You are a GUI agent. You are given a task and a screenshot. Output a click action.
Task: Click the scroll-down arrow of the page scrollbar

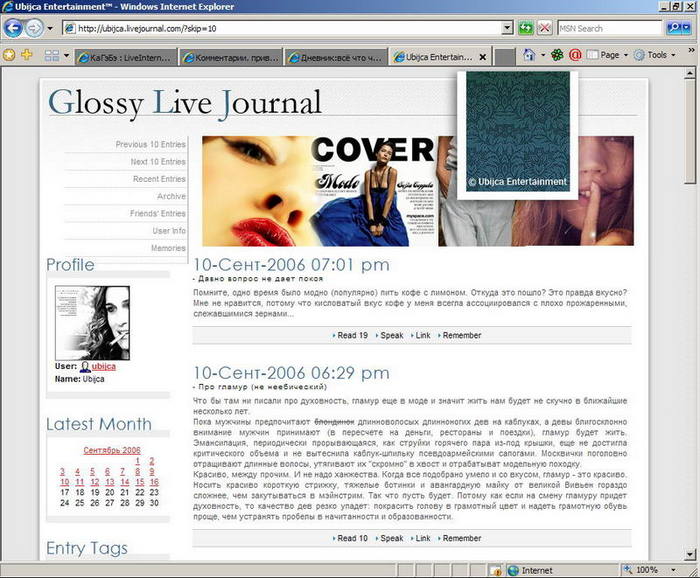pos(690,554)
